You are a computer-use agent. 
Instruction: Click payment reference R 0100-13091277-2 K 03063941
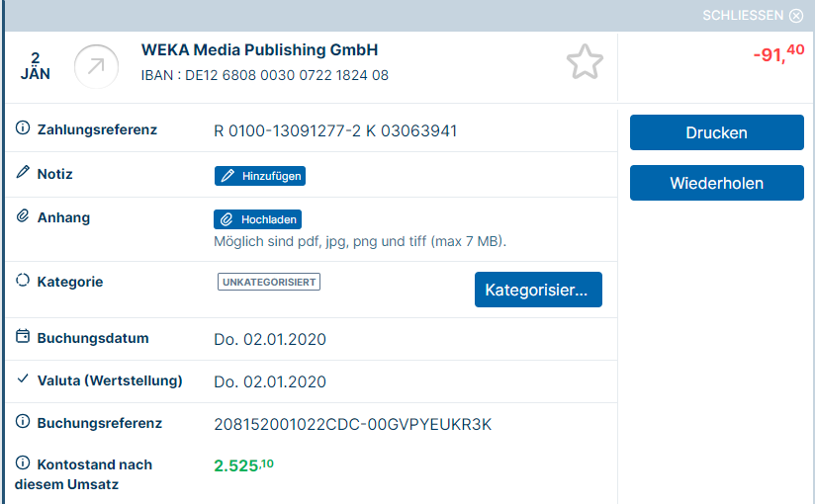click(335, 130)
